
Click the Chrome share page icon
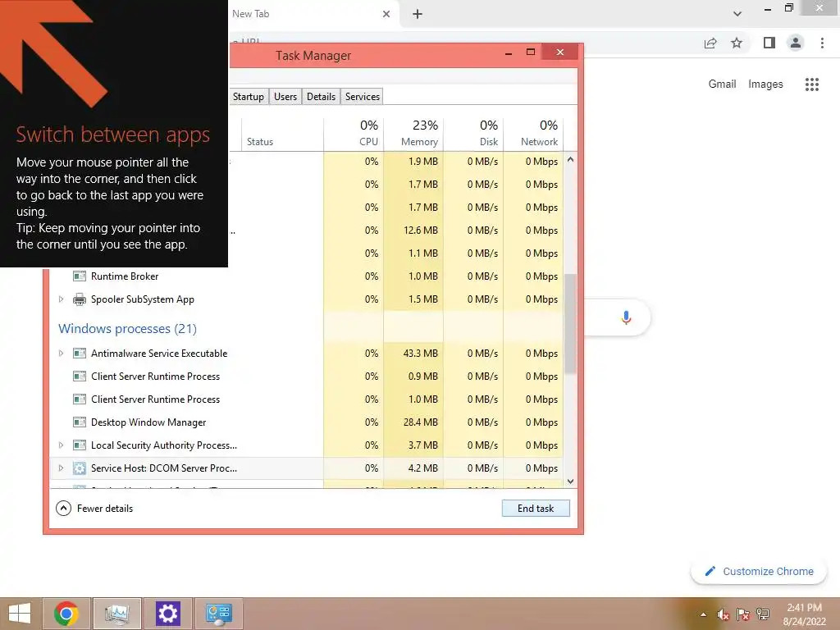coord(710,43)
